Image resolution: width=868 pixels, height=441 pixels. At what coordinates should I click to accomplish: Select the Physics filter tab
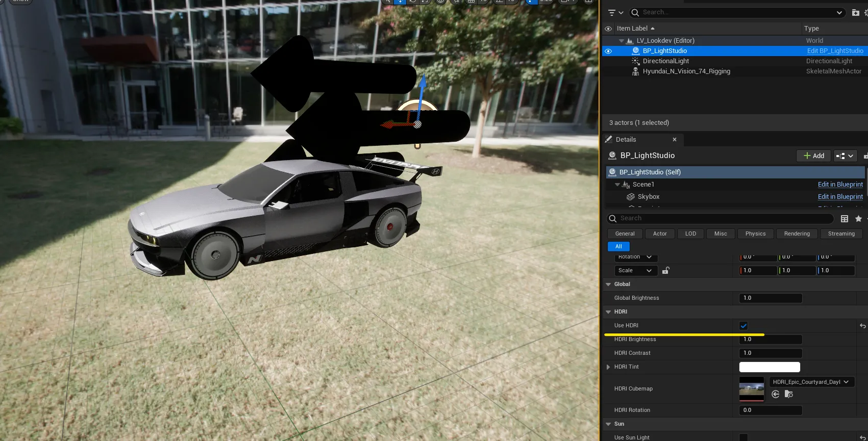755,234
